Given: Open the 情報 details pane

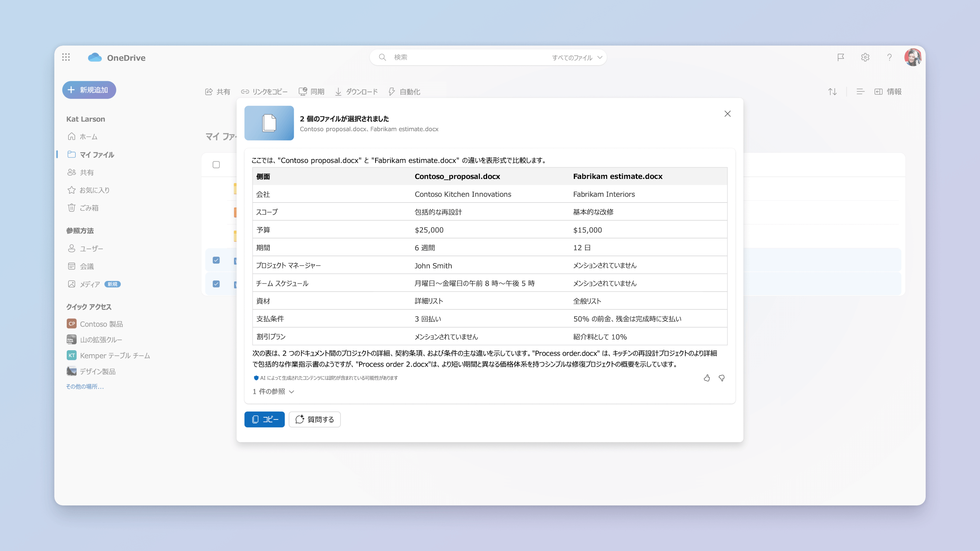Looking at the screenshot, I should (x=888, y=91).
